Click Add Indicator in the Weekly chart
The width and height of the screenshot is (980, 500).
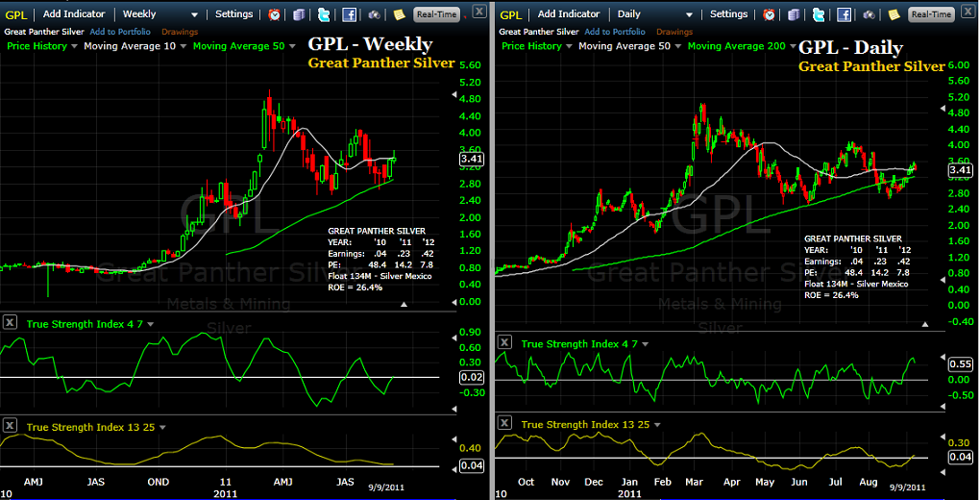click(74, 13)
